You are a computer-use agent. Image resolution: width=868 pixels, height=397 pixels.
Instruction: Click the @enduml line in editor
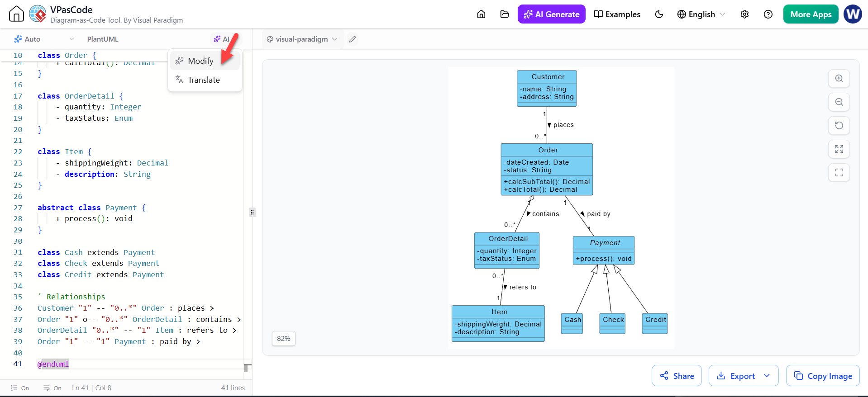pyautogui.click(x=53, y=364)
